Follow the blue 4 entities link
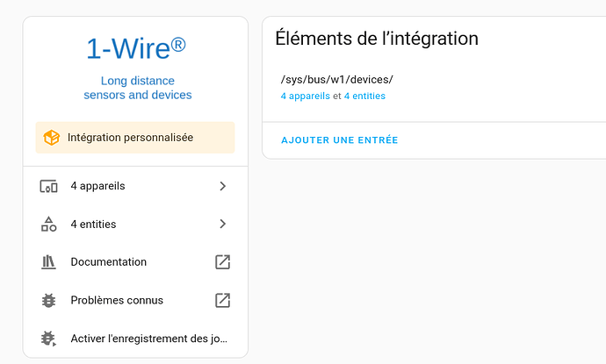 364,96
